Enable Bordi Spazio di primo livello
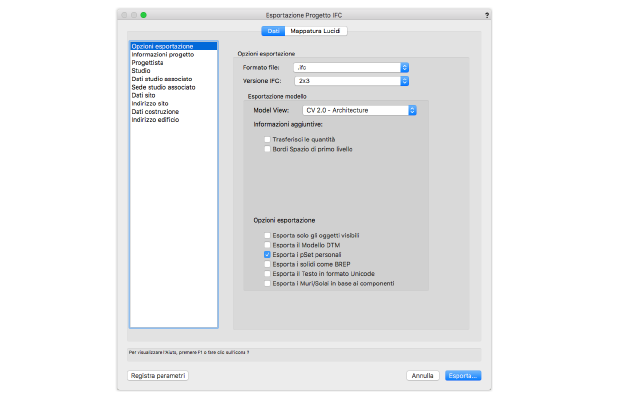Screen dimensions: 624x397 (x=267, y=149)
